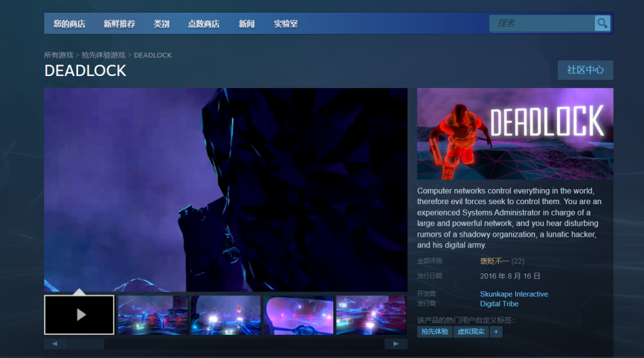Click the right arrow of thumbnail strip

click(x=396, y=344)
